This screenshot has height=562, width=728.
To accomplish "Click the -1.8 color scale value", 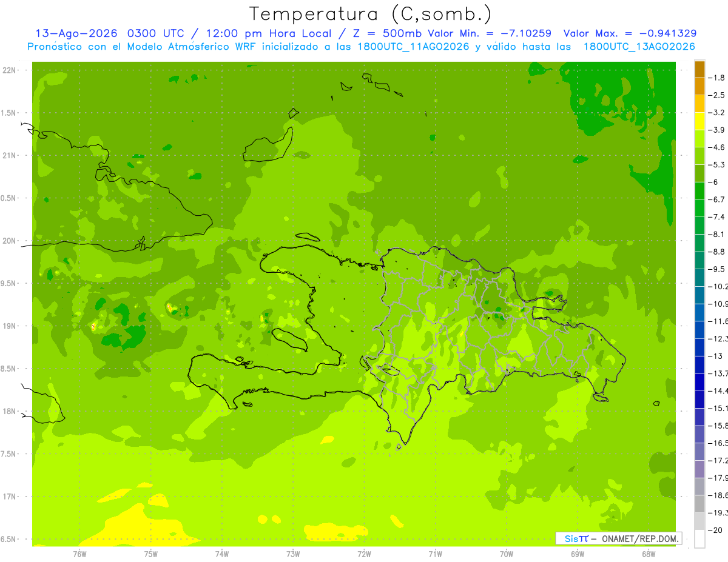I will (717, 78).
